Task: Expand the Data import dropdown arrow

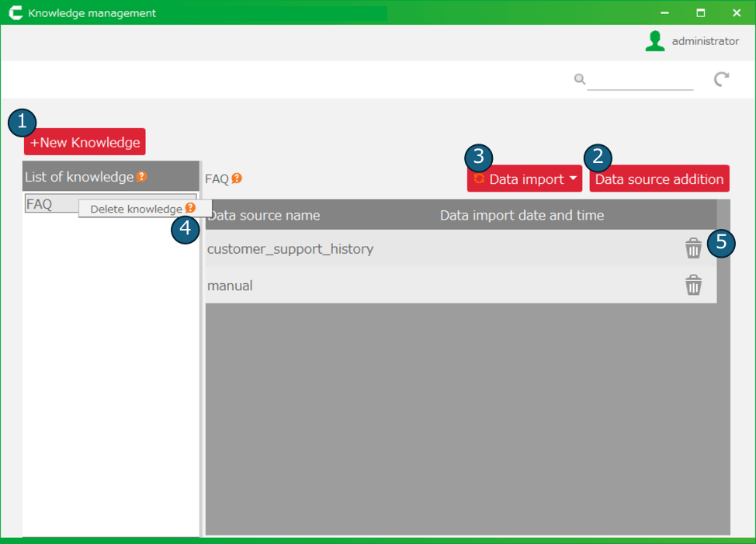Action: tap(573, 178)
